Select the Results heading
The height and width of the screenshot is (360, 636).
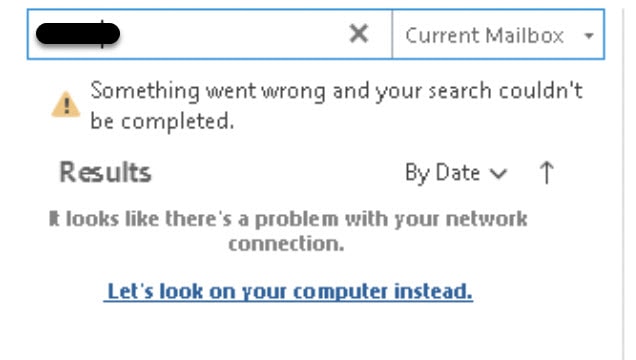(105, 173)
